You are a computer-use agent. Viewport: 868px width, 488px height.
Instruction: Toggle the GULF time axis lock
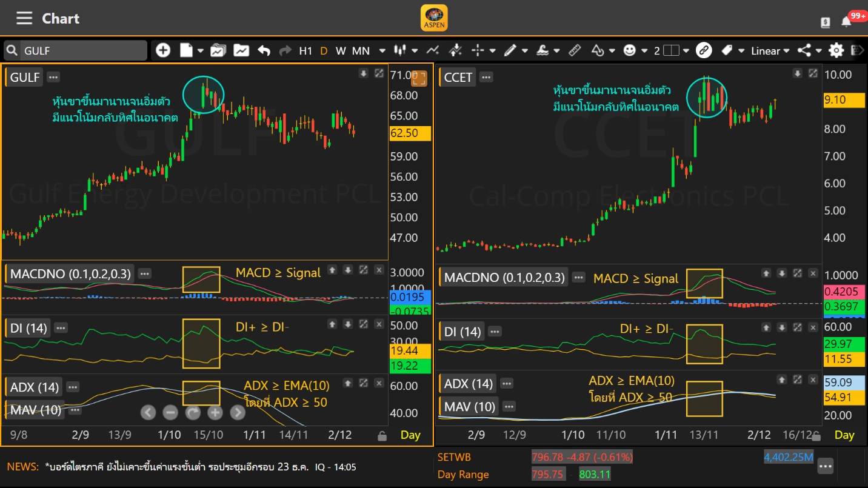382,435
